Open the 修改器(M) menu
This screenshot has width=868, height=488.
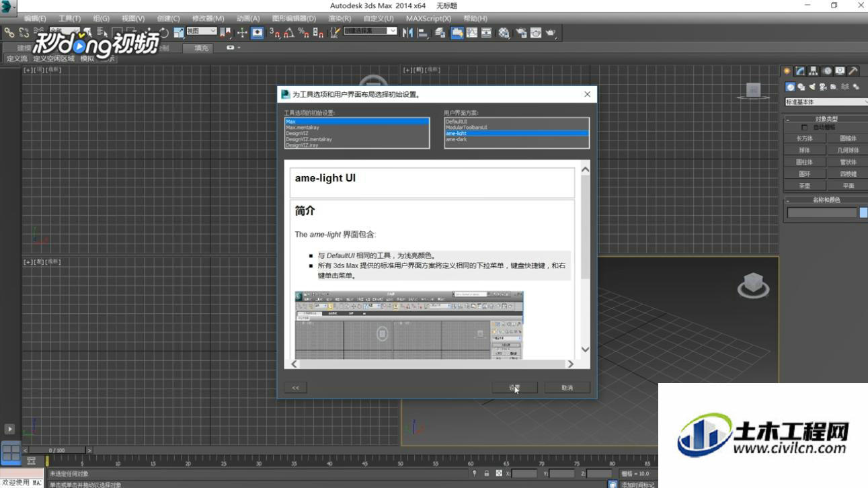tap(208, 18)
